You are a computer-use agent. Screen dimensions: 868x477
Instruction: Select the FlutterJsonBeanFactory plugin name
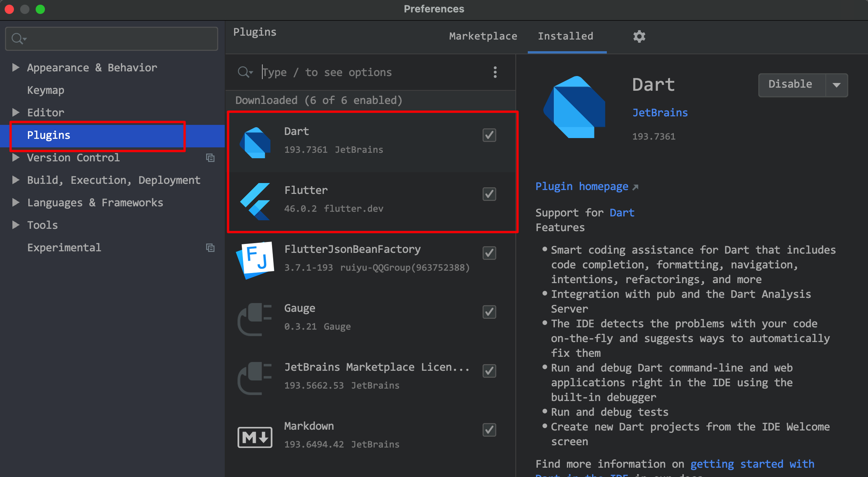[x=352, y=249]
